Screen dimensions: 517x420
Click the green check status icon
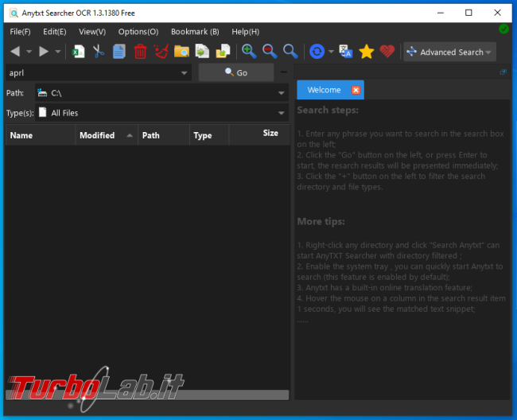click(x=503, y=29)
